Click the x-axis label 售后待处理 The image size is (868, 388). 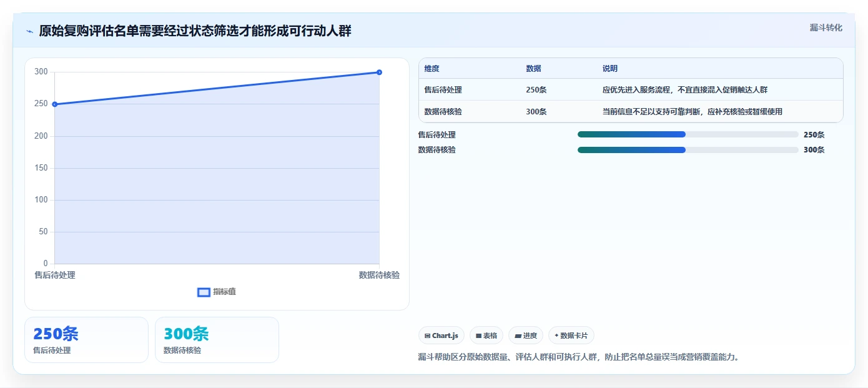click(x=55, y=275)
